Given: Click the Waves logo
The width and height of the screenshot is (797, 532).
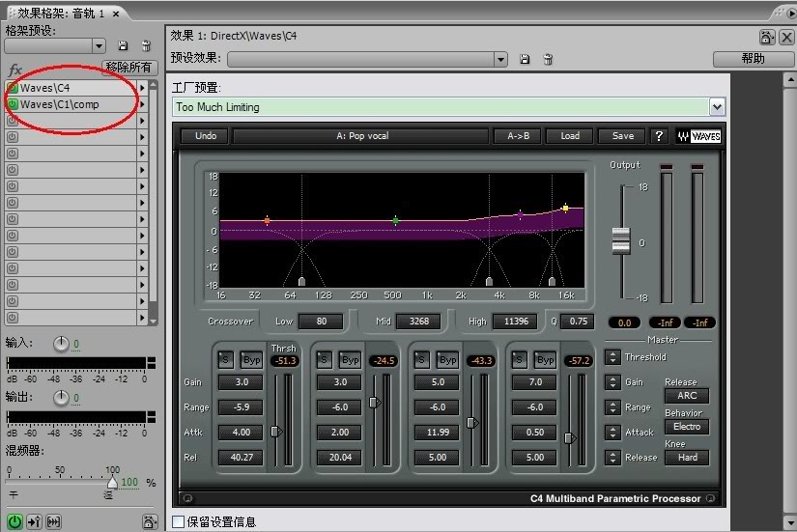Looking at the screenshot, I should click(698, 136).
